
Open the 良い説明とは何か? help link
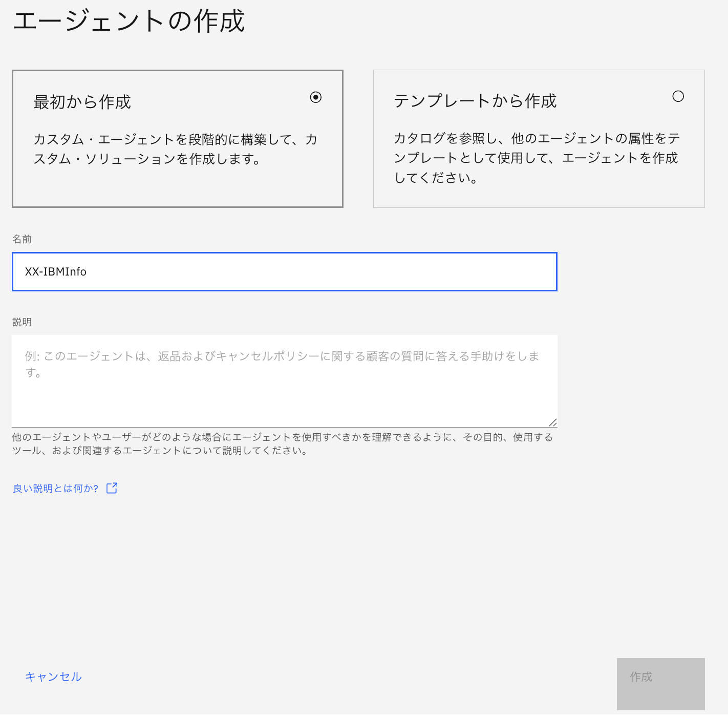point(55,489)
